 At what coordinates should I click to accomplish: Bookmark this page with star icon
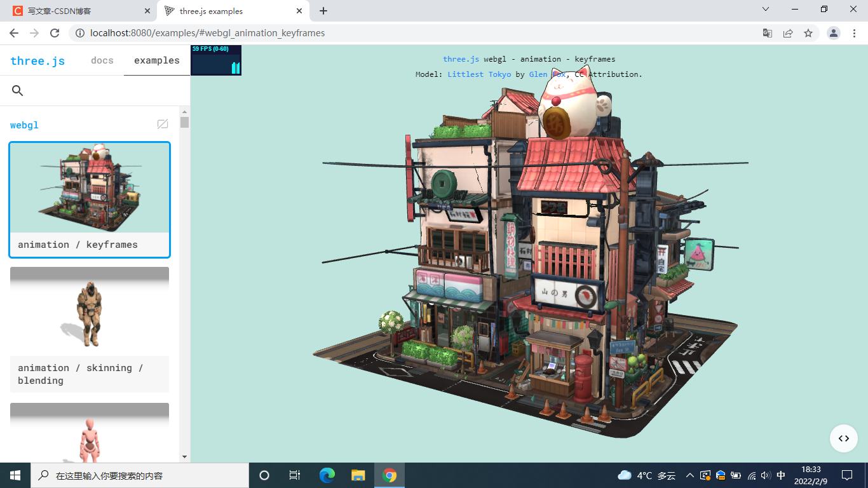point(808,33)
